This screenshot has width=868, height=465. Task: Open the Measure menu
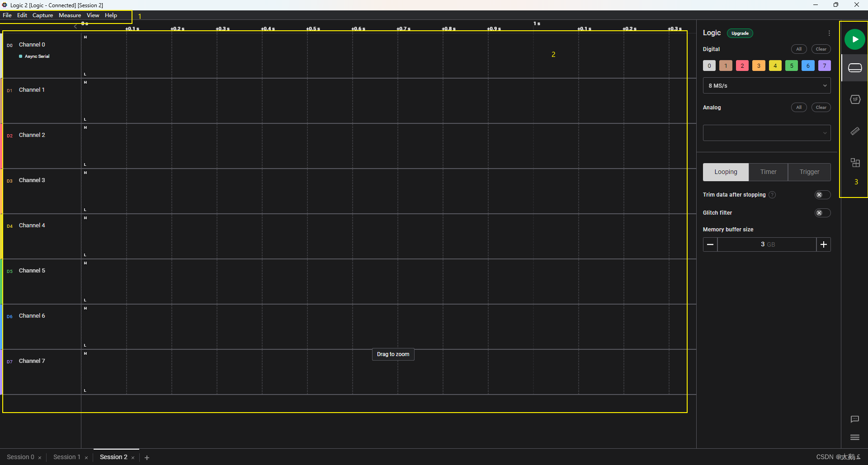(70, 15)
